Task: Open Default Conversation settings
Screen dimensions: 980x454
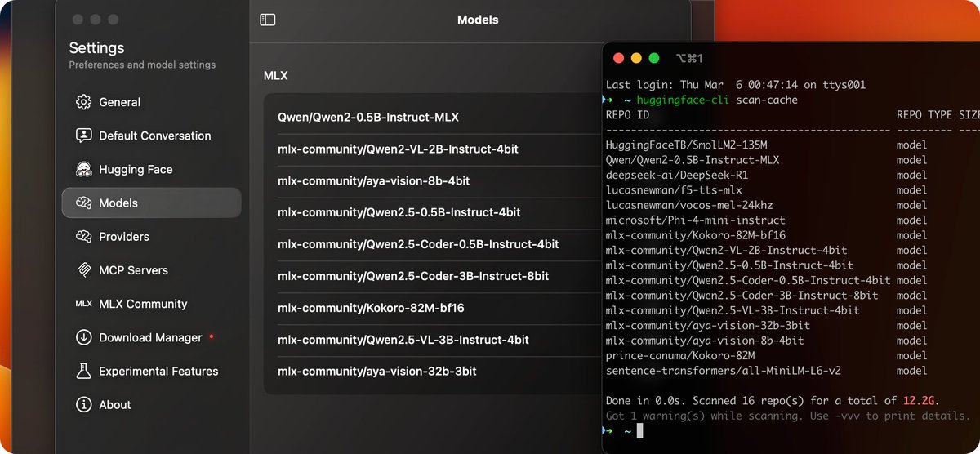Action: (x=151, y=136)
